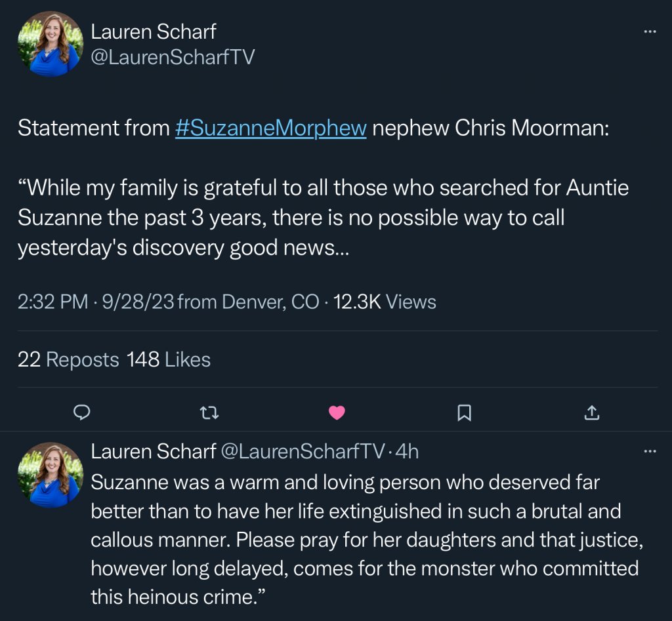Click the 12.3K Views count

[385, 302]
